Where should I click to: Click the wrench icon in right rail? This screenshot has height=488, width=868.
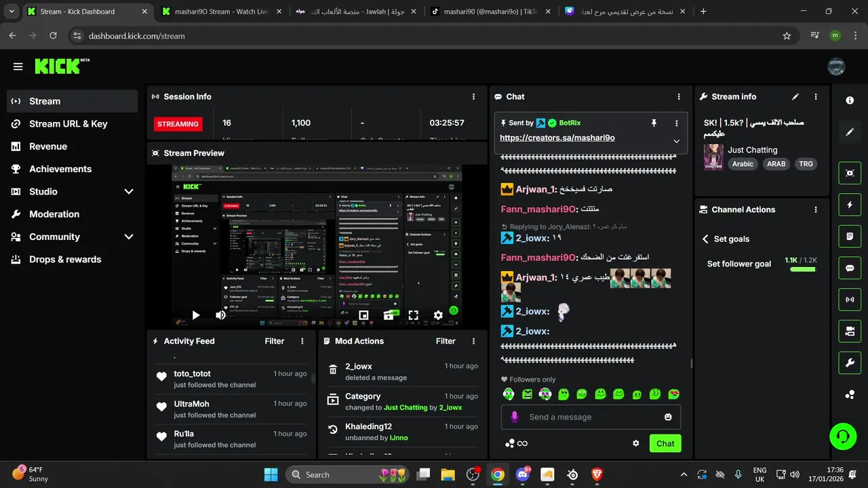(850, 363)
